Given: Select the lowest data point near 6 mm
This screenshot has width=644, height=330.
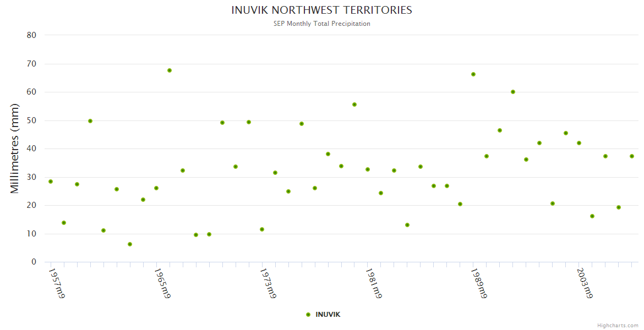Looking at the screenshot, I should tap(130, 244).
